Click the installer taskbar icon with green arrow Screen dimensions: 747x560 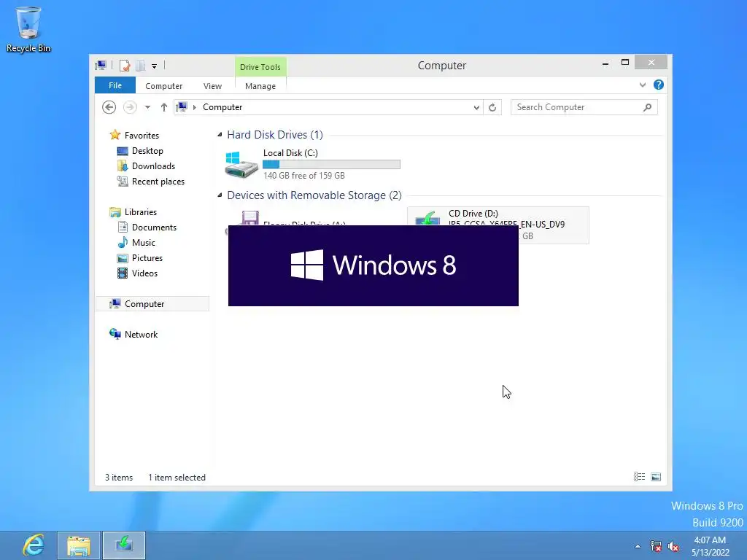tap(124, 545)
